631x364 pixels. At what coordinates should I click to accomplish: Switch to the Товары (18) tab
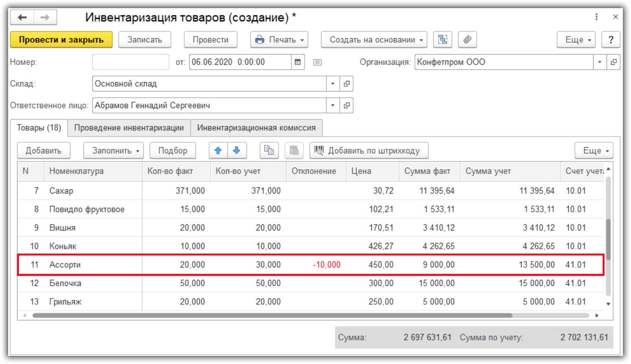(x=39, y=128)
